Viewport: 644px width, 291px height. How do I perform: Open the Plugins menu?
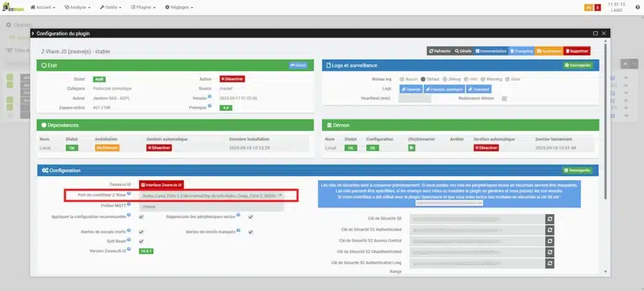(x=143, y=8)
